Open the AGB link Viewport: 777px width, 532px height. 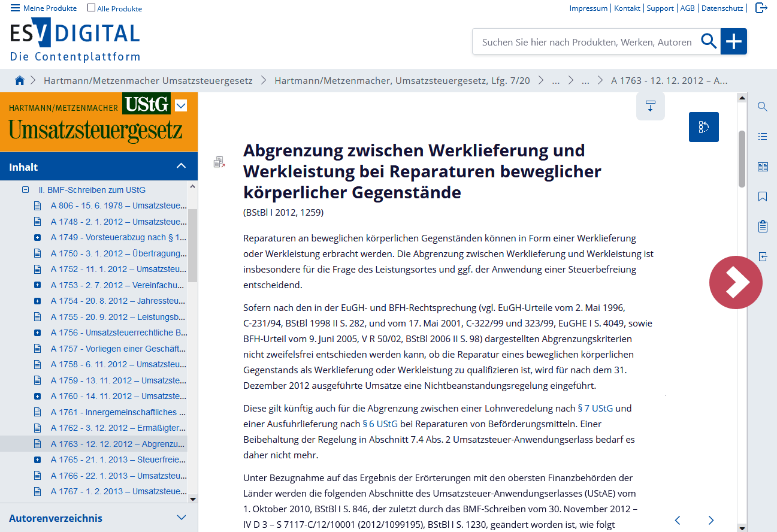pyautogui.click(x=687, y=8)
